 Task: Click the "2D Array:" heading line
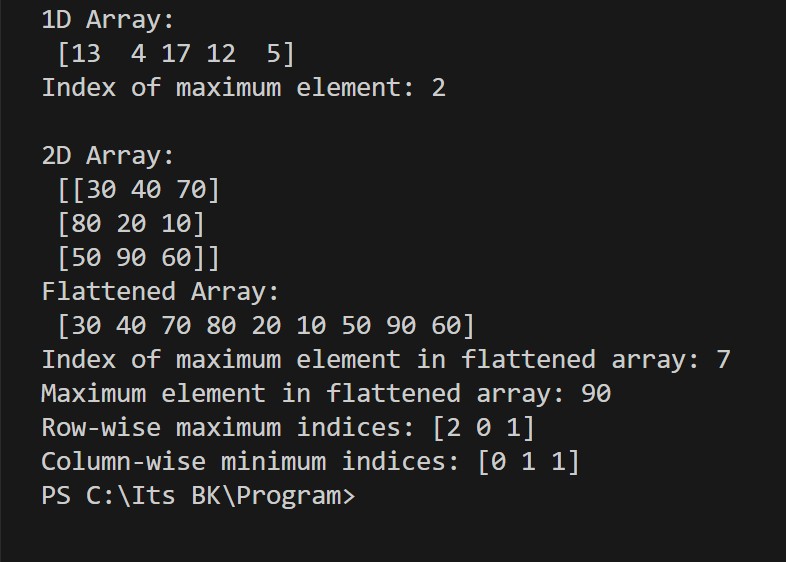108,155
